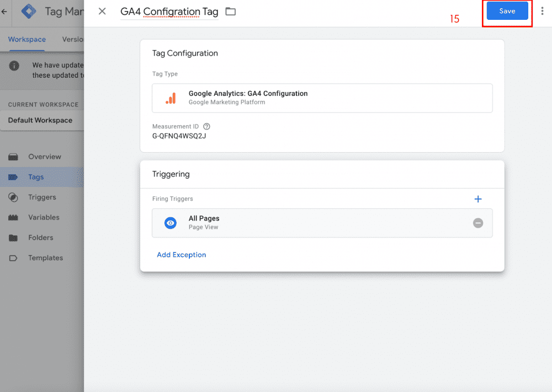Click the Tag Configuration heading
552x392 pixels.
185,53
